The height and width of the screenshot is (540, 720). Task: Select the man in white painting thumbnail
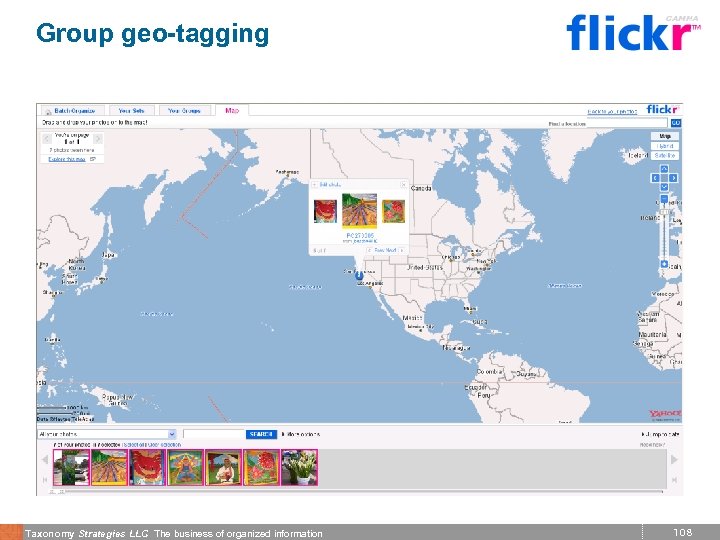click(224, 467)
